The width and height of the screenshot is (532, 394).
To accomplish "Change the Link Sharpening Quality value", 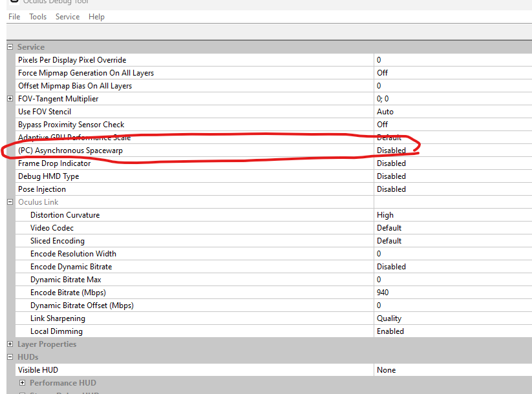I will click(453, 318).
